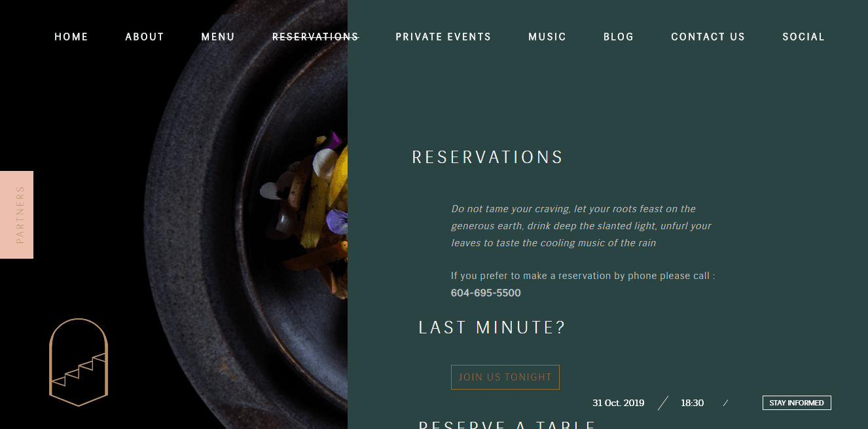
Task: Visit the Blog page
Action: [x=619, y=37]
